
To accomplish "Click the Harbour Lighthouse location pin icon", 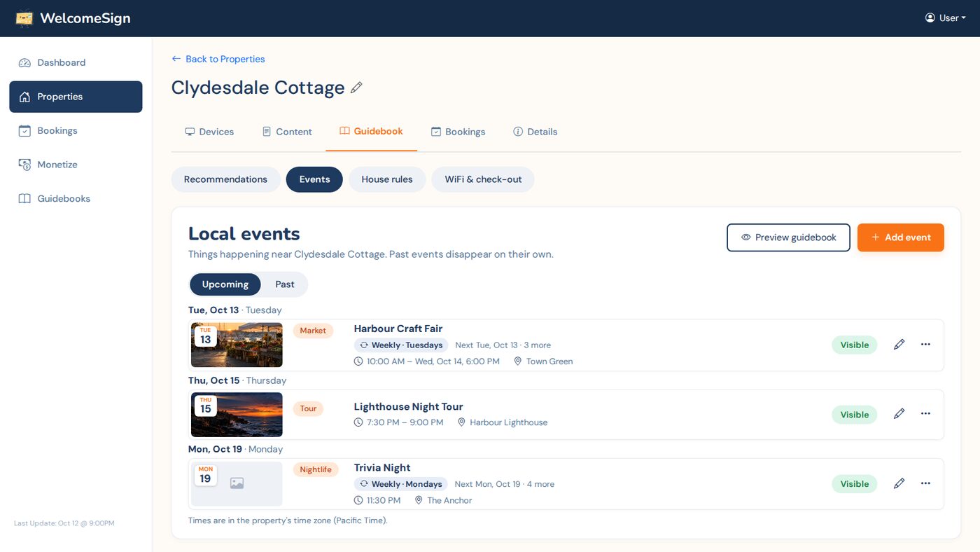I will [x=461, y=422].
